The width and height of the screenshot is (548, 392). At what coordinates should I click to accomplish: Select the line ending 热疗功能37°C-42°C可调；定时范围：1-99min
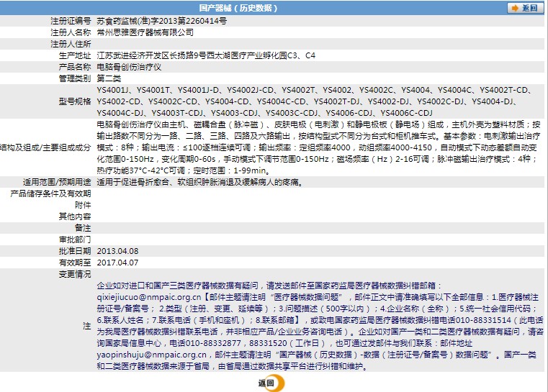pos(184,170)
